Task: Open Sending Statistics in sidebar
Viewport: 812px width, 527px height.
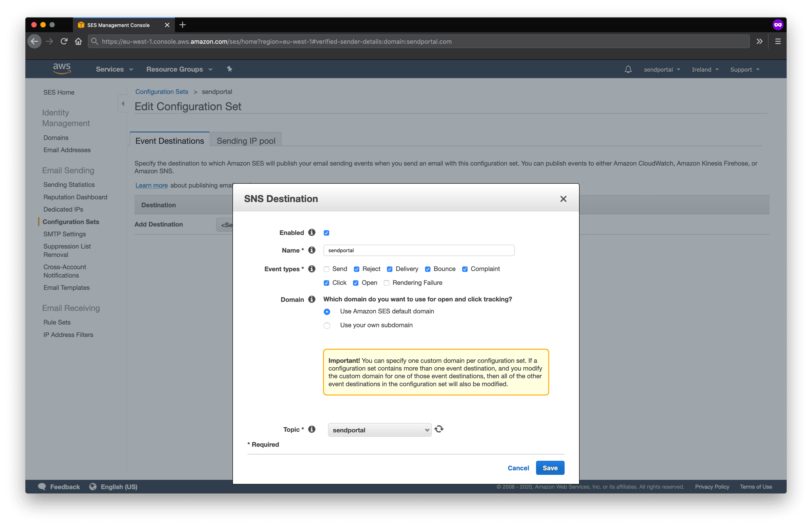Action: [69, 184]
